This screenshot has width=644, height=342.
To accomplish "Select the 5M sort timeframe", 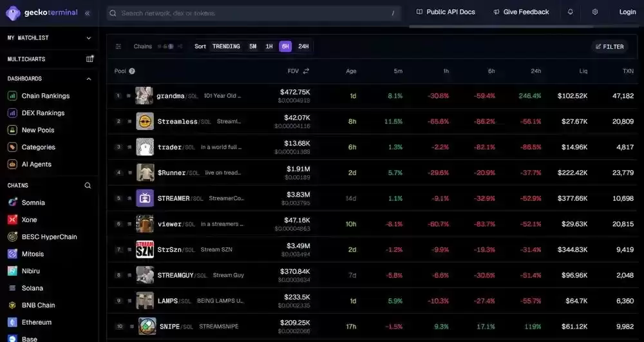I will coord(252,46).
